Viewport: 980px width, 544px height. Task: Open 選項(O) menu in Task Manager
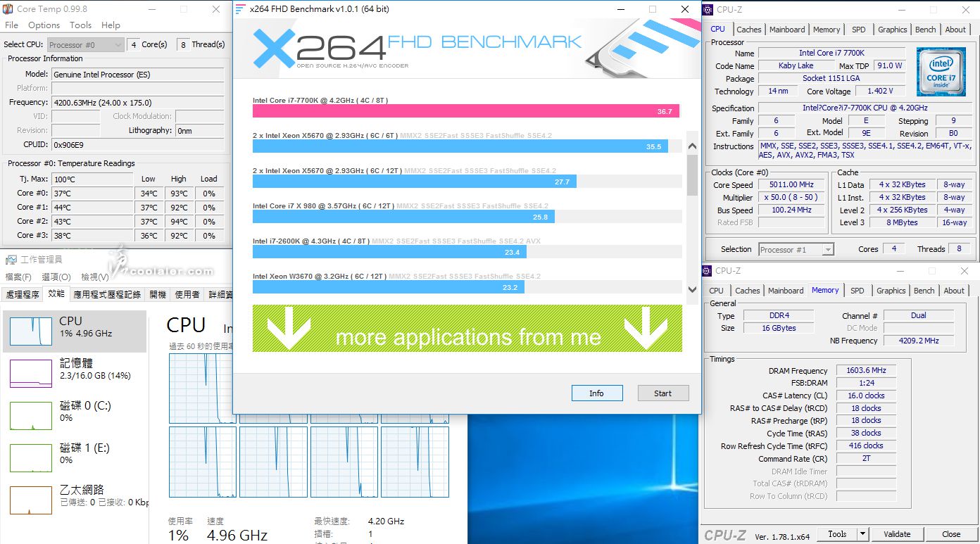pyautogui.click(x=56, y=277)
